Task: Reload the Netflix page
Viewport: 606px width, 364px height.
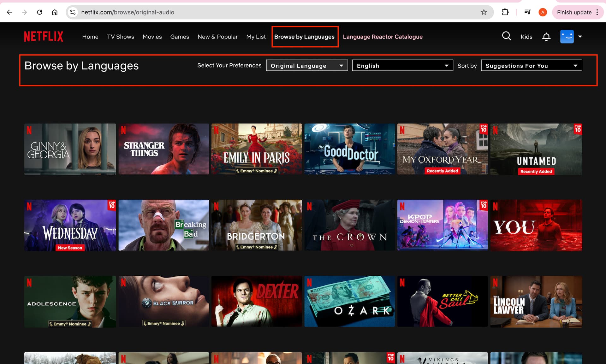Action: 39,12
